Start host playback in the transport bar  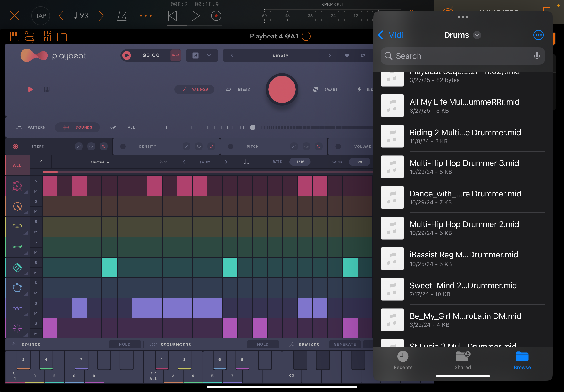[x=195, y=16]
